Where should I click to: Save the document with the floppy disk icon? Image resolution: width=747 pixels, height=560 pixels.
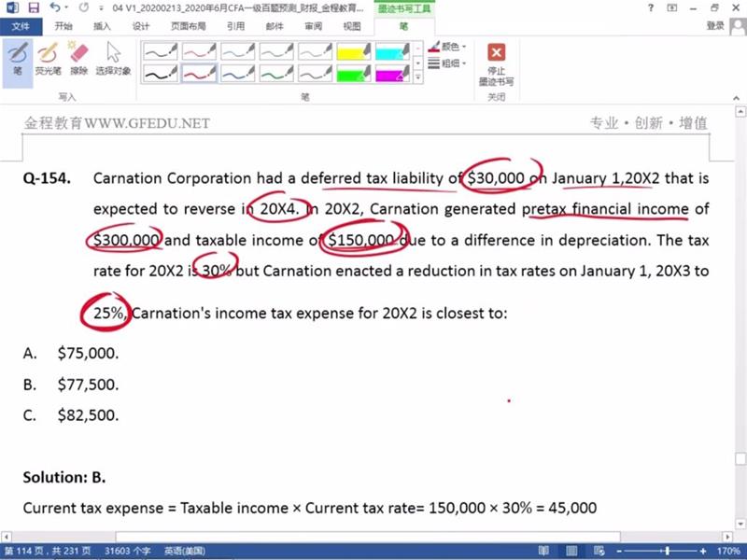pyautogui.click(x=33, y=7)
